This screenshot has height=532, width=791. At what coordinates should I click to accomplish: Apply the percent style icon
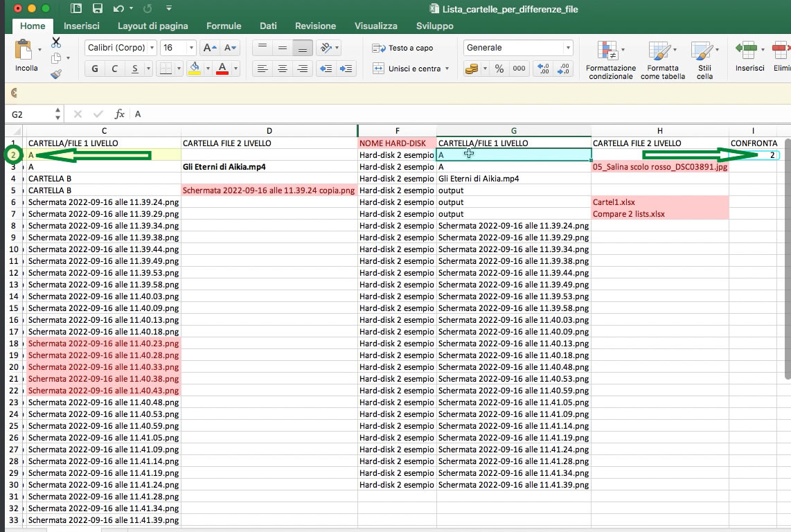point(499,69)
